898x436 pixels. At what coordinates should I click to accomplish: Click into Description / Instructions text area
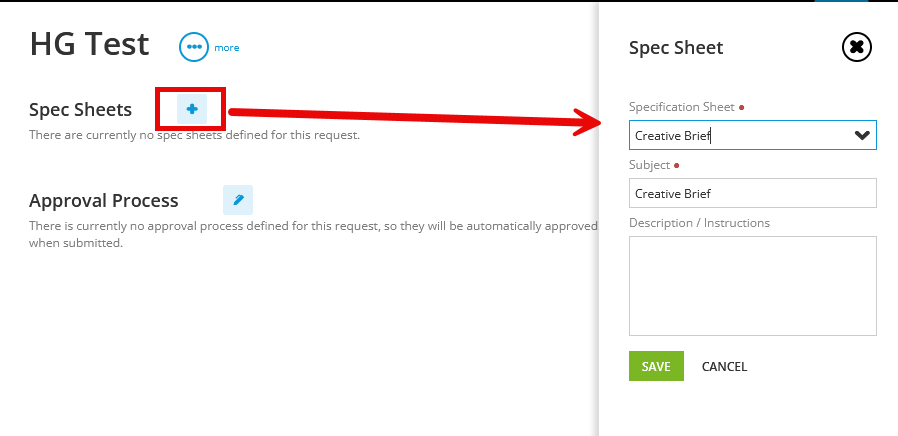[x=753, y=286]
